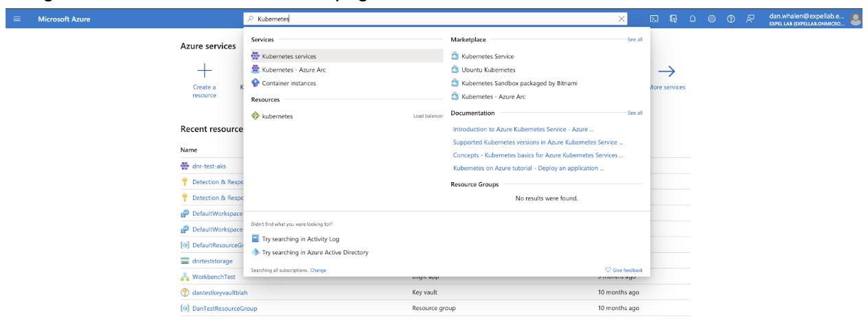Screen dimensions: 868x334
Task: Click Create a resource plus icon
Action: point(205,70)
